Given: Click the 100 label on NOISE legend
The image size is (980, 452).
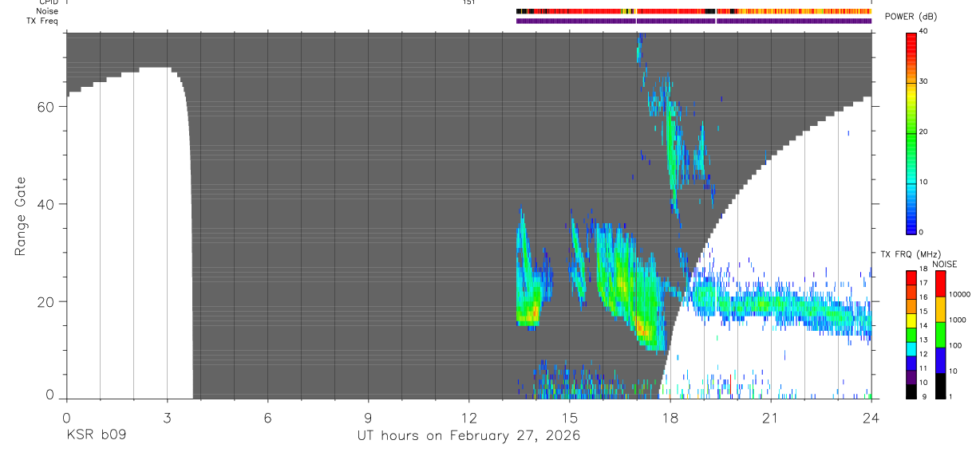Looking at the screenshot, I should click(954, 346).
